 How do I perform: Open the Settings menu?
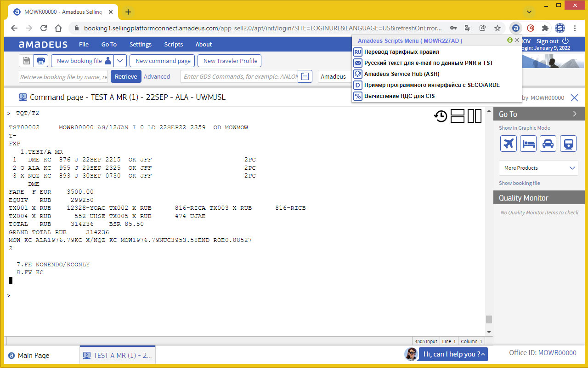click(x=140, y=44)
